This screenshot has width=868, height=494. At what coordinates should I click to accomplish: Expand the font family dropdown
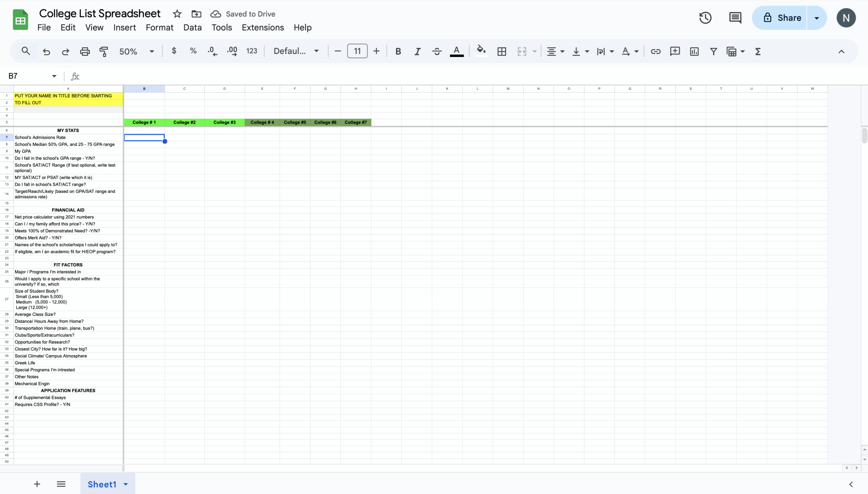tap(296, 51)
